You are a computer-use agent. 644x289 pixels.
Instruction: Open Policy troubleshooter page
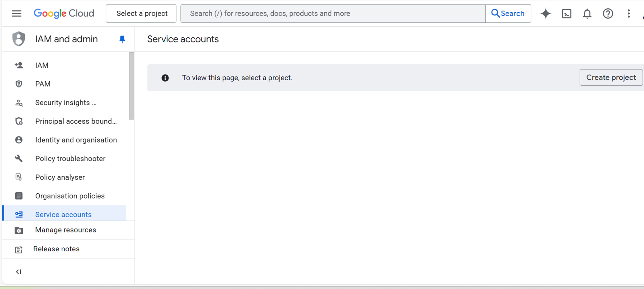[x=70, y=158]
